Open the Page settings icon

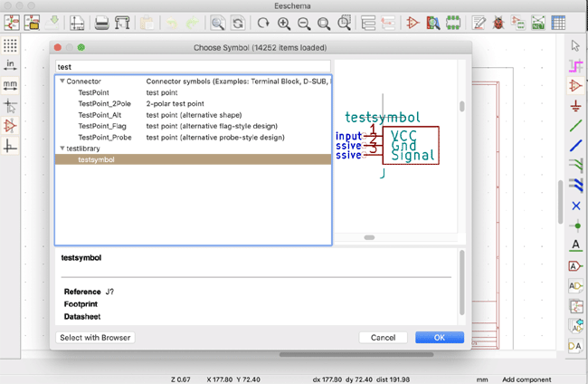(77, 23)
